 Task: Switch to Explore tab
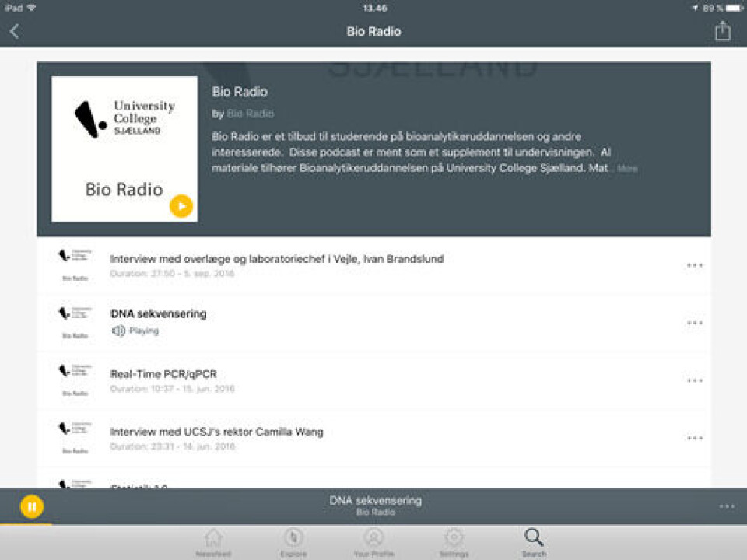coord(293,542)
